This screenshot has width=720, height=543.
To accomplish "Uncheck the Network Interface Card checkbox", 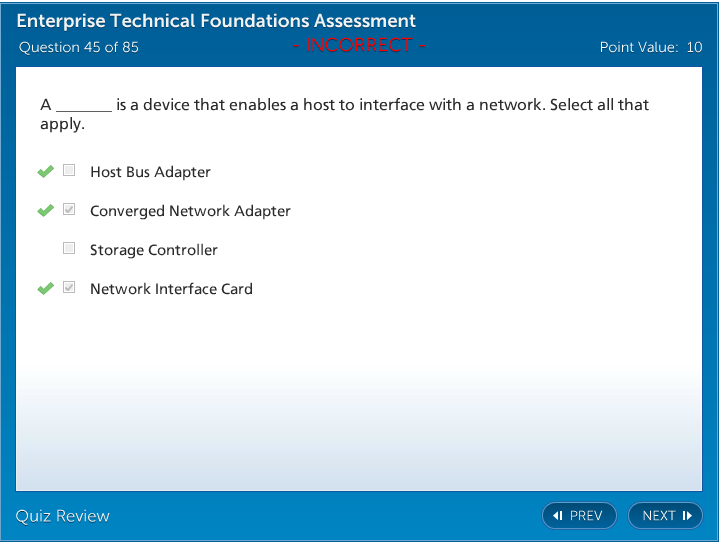I will 69,288.
